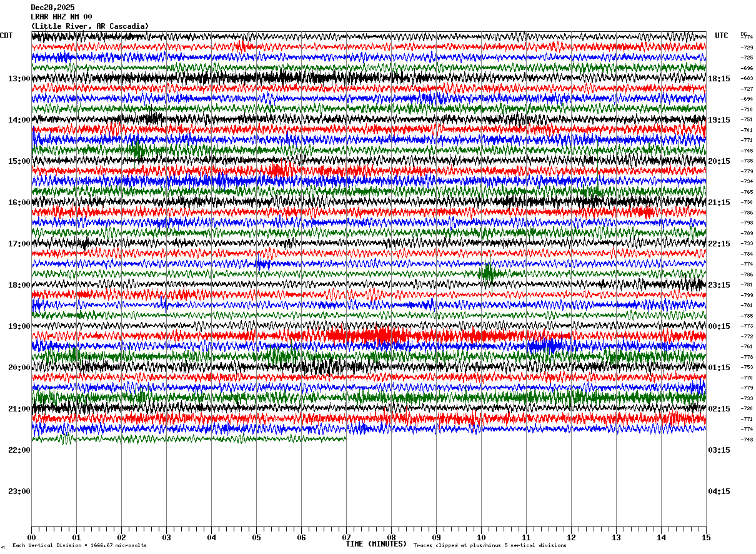Select minute tick label 07 on time axis

[x=346, y=538]
